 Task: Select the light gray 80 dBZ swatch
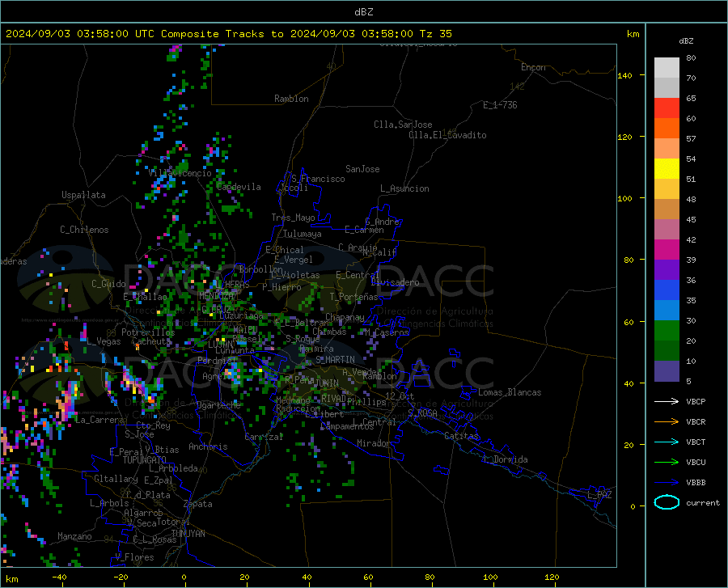point(667,68)
